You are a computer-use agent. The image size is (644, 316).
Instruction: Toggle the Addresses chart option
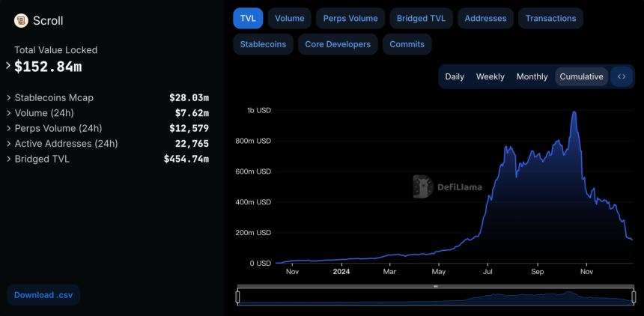(x=485, y=18)
